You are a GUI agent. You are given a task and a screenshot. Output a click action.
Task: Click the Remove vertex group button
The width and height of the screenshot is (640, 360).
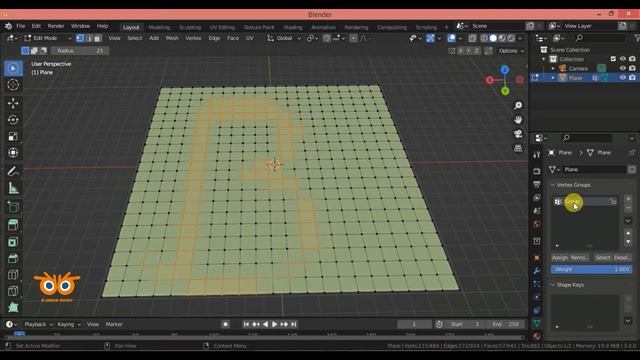tap(579, 258)
